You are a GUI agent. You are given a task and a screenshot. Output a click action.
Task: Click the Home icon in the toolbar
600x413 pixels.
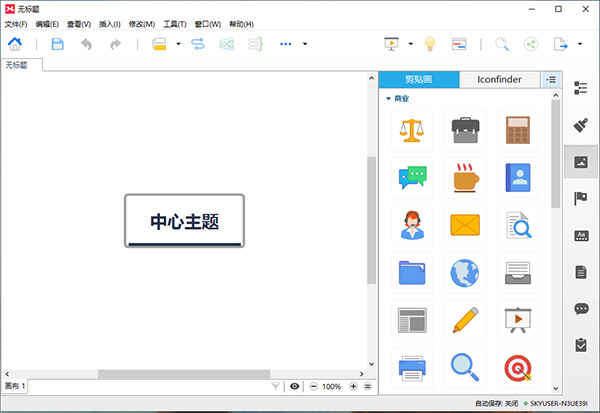pyautogui.click(x=15, y=44)
